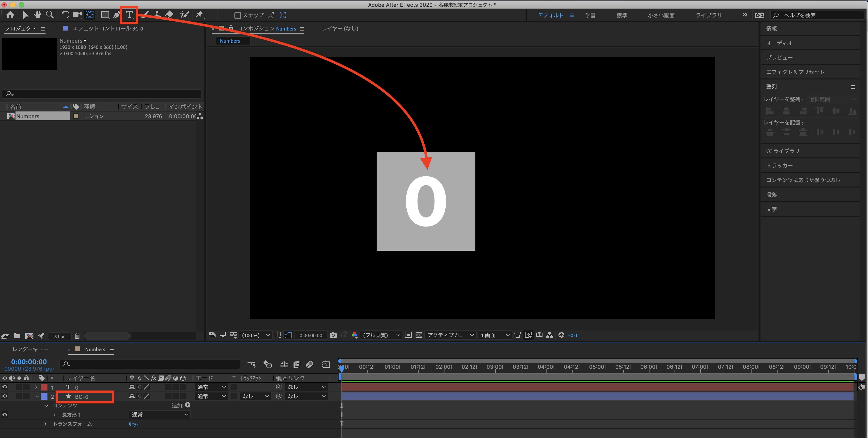
Task: Click the snapshot camera icon in viewer
Action: pos(333,335)
